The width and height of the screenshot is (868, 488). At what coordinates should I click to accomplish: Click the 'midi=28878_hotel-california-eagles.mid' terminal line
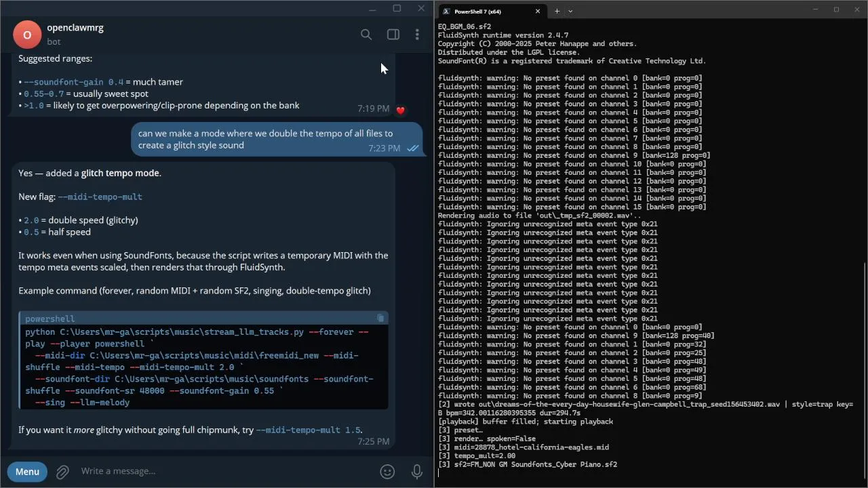point(524,447)
